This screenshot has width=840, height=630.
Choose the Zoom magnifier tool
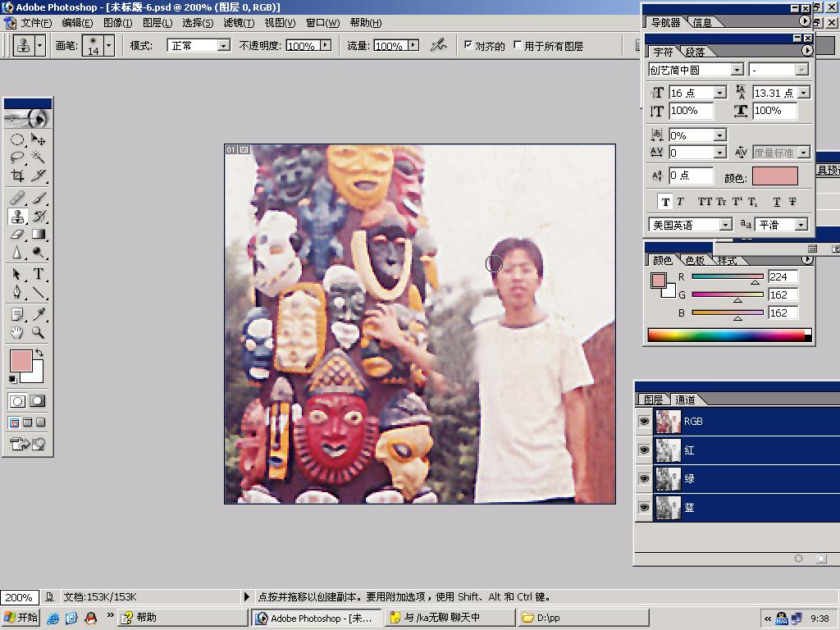click(x=39, y=333)
